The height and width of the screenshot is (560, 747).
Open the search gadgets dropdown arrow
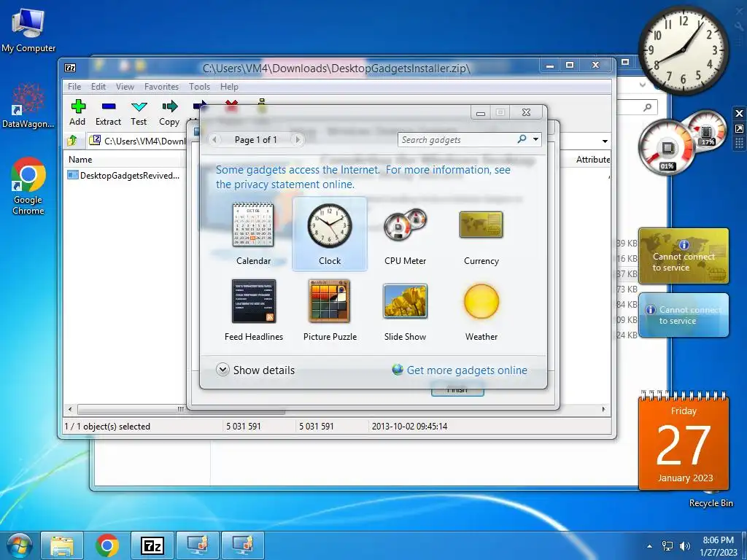coord(536,139)
